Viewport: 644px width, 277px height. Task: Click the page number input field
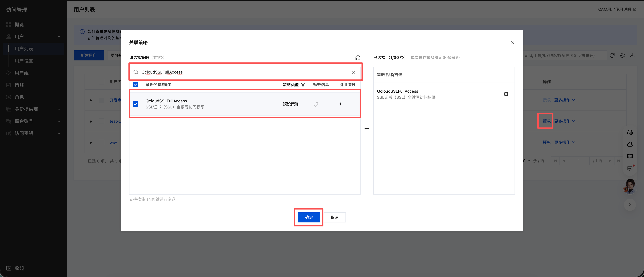pyautogui.click(x=578, y=161)
